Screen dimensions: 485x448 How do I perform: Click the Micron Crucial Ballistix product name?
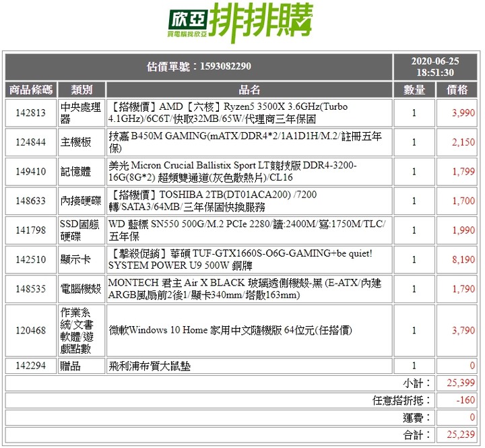(x=232, y=171)
